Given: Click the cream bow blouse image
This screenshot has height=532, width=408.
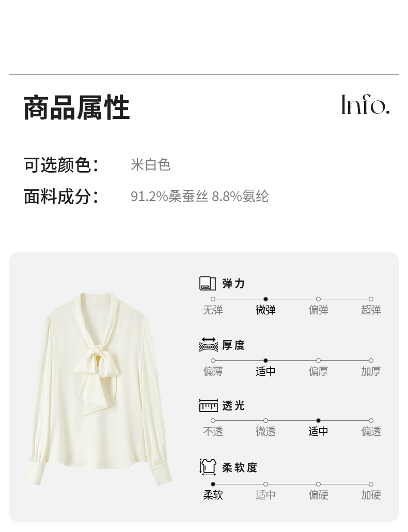Looking at the screenshot, I should pyautogui.click(x=99, y=388).
